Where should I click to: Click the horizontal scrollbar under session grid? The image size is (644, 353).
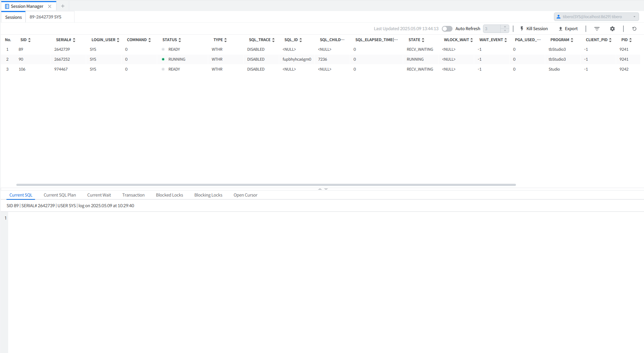coord(266,185)
